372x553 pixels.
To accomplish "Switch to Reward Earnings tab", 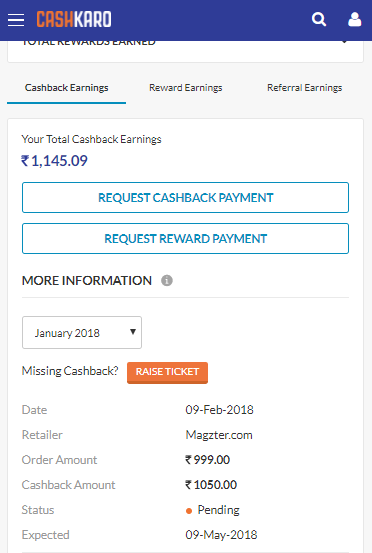I will (x=185, y=88).
